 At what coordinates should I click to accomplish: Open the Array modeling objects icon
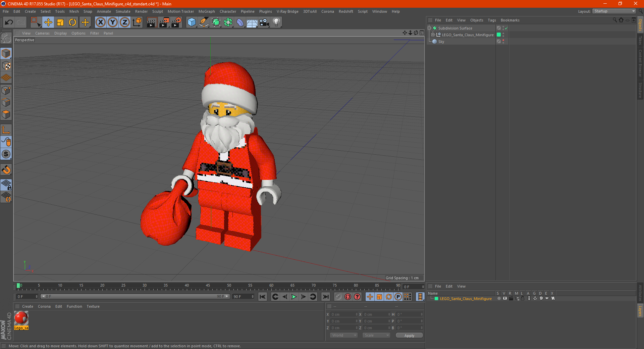pos(228,22)
